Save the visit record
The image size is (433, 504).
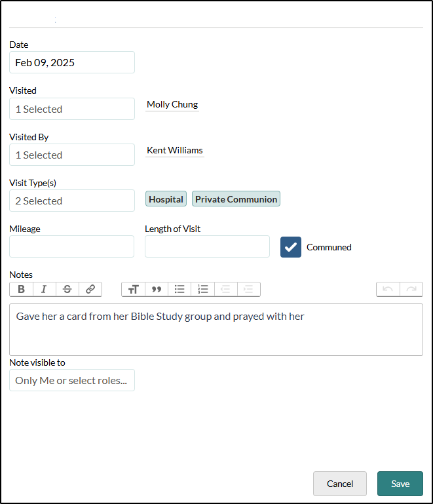coord(400,484)
